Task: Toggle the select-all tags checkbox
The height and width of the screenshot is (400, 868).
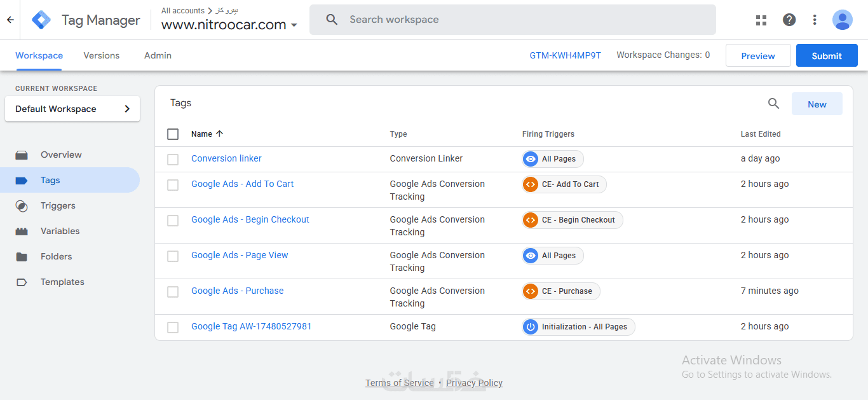Action: pyautogui.click(x=173, y=134)
